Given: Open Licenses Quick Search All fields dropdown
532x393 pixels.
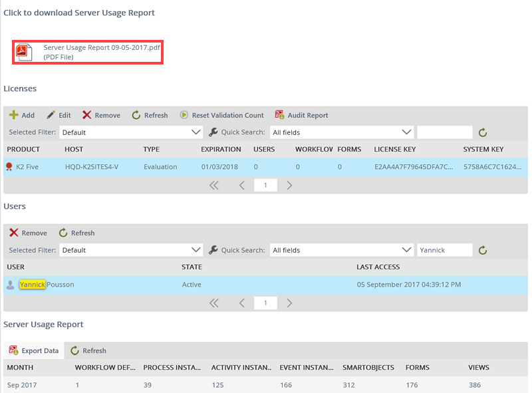Looking at the screenshot, I should 342,132.
